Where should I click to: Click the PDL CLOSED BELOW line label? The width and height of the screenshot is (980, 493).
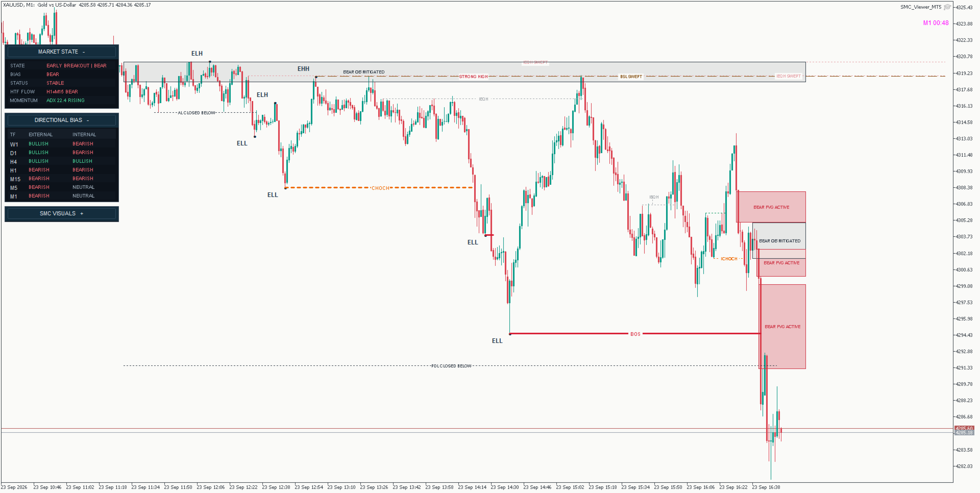(x=451, y=366)
